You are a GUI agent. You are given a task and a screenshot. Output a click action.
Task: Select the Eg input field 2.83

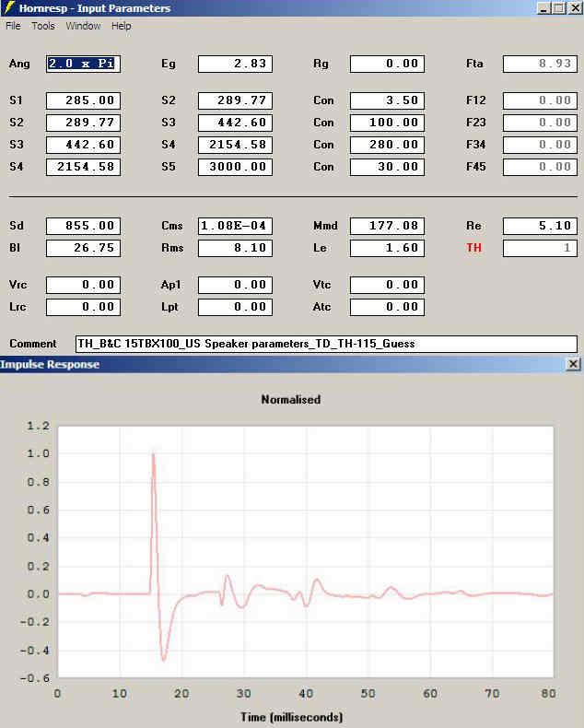(235, 64)
